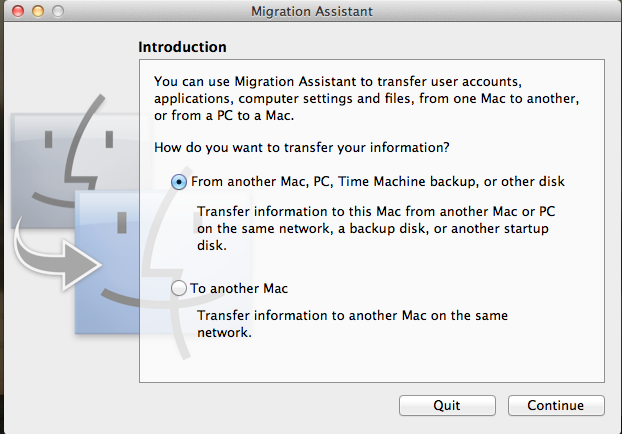Click the yellow minimize window button
Viewport: 622px width, 434px height.
pyautogui.click(x=38, y=11)
